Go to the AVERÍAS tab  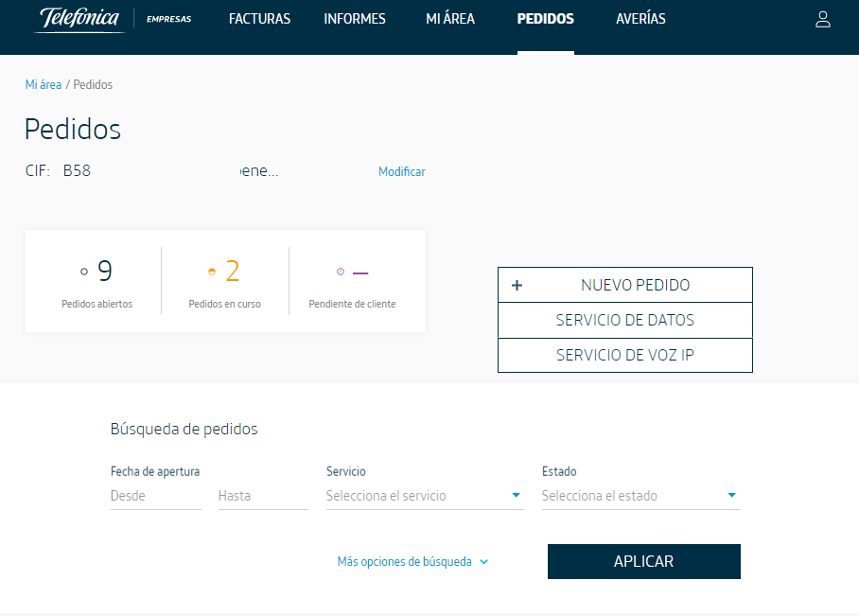point(640,18)
